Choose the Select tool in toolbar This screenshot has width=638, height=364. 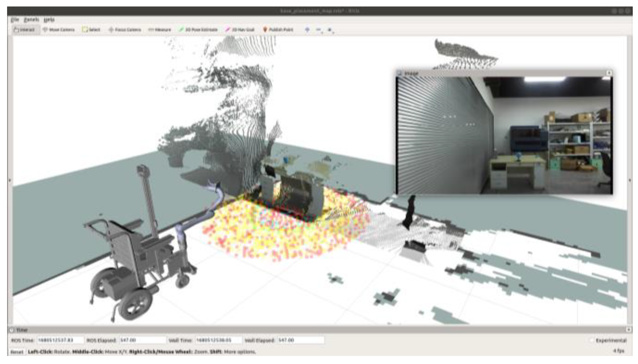(91, 30)
